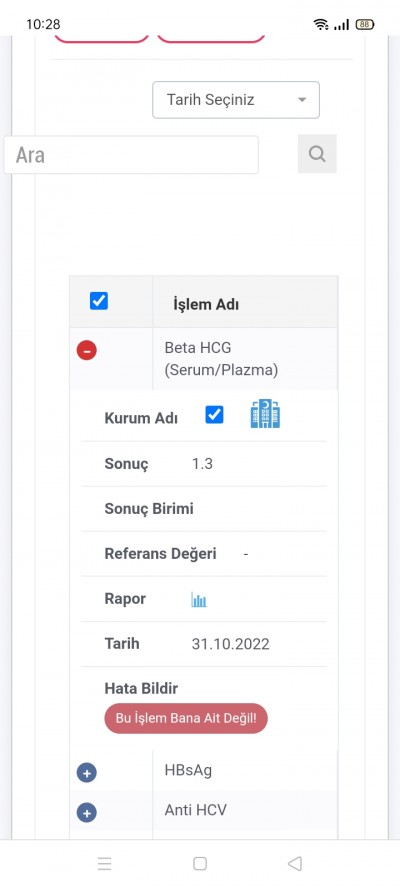Screen dimensions: 400x888
Task: Click the 31.10.2022 date value
Action: [231, 644]
